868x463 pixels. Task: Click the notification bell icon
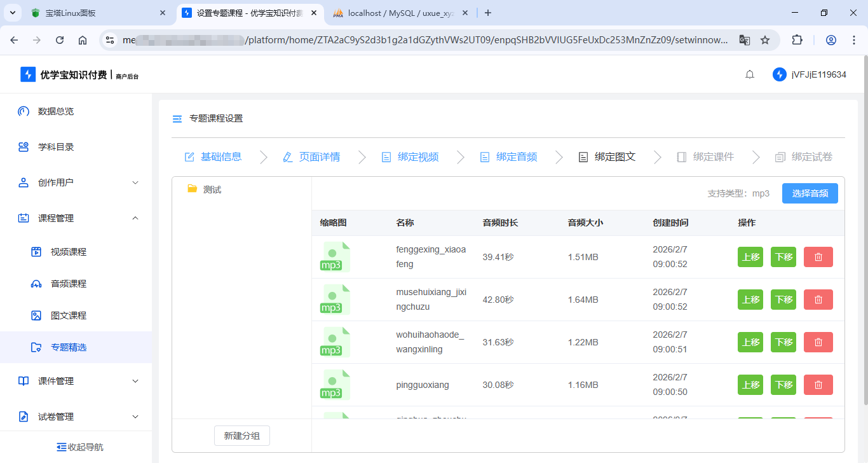pyautogui.click(x=750, y=74)
